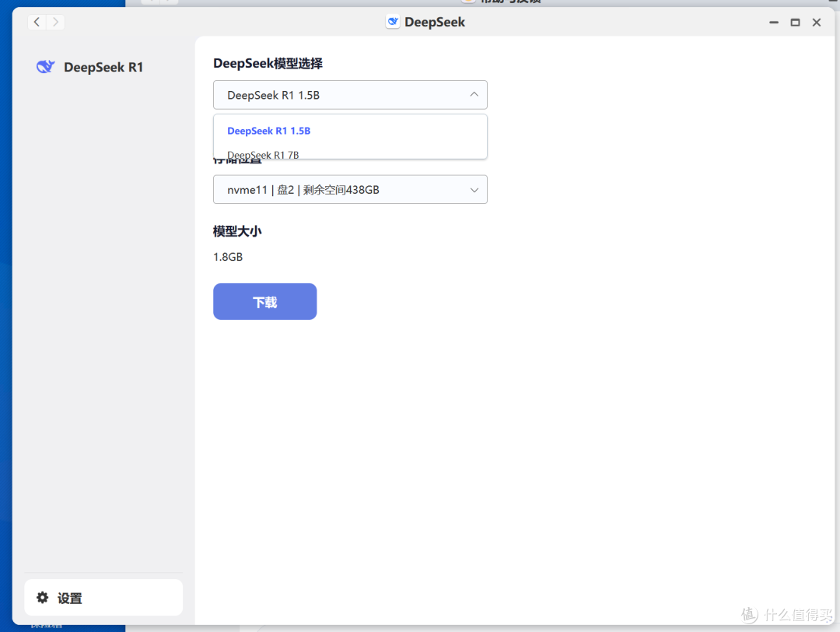The image size is (840, 632).
Task: Maximize the DeepSeek window
Action: [795, 22]
